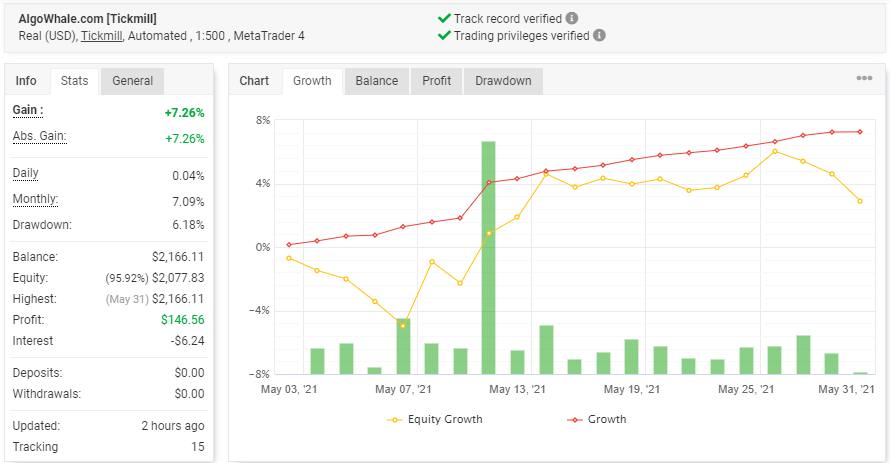Click the Trading privileges verified green checkmark
Screen dimensions: 890x463
tap(444, 36)
